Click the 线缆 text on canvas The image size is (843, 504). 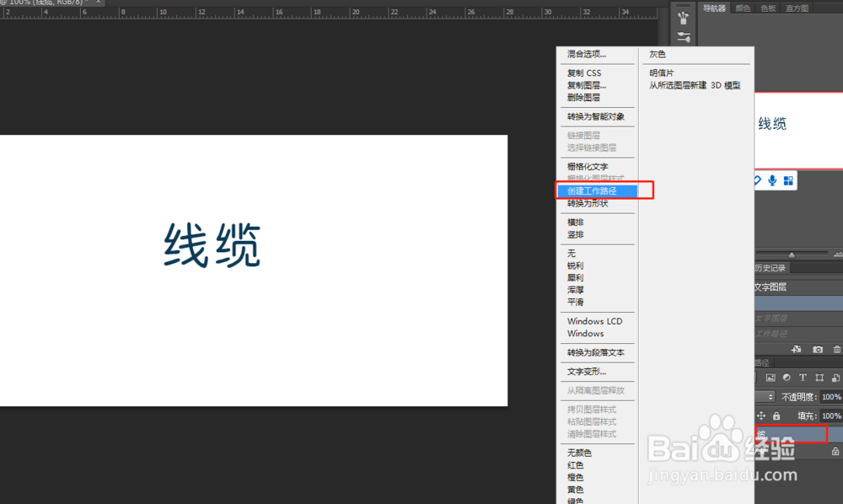pos(212,245)
